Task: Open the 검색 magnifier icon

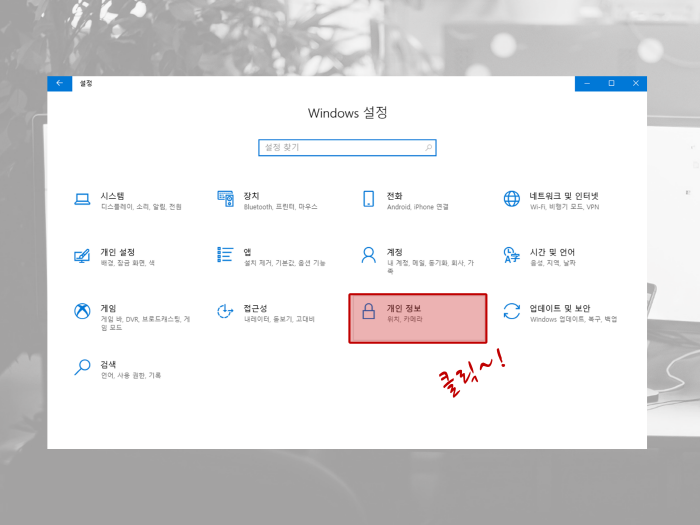Action: tap(82, 367)
